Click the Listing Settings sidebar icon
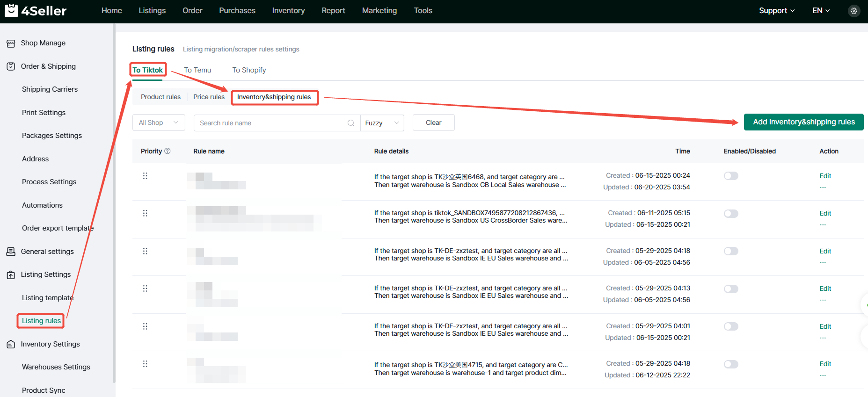This screenshot has height=397, width=868. pyautogui.click(x=11, y=274)
